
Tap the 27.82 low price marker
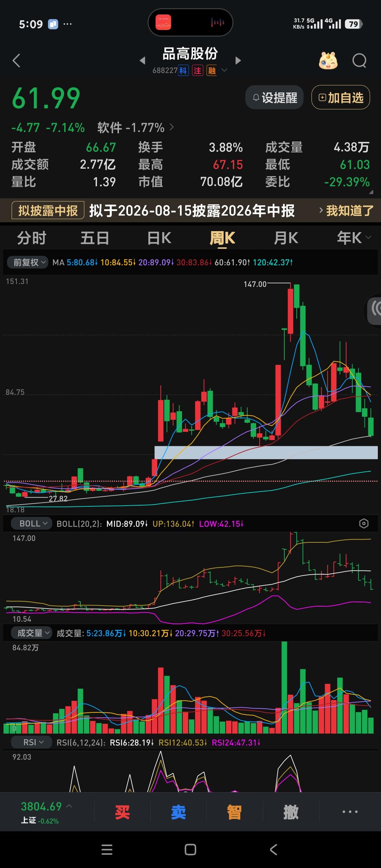(58, 499)
